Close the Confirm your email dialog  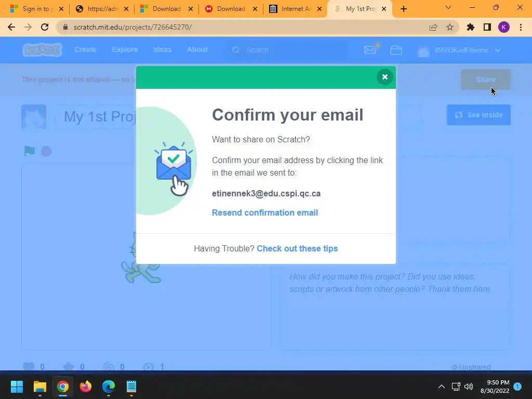click(385, 77)
